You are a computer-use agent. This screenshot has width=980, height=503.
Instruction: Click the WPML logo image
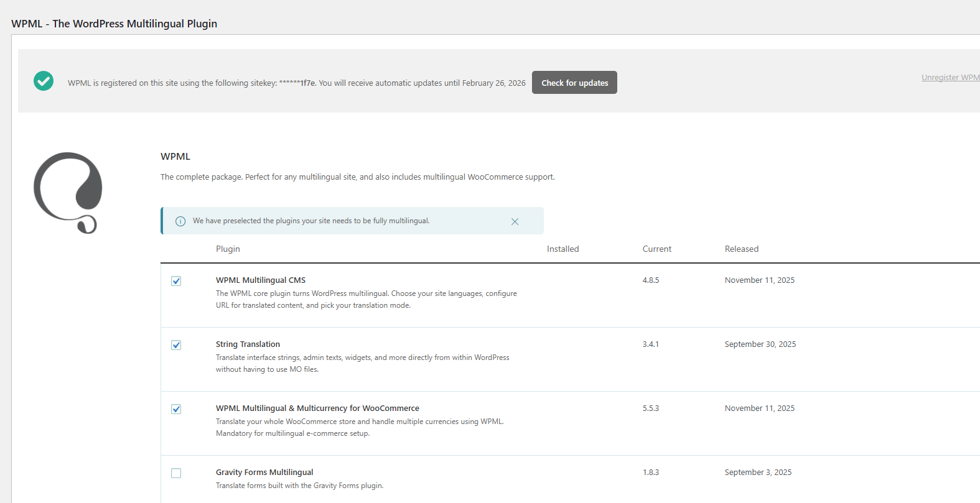point(68,193)
